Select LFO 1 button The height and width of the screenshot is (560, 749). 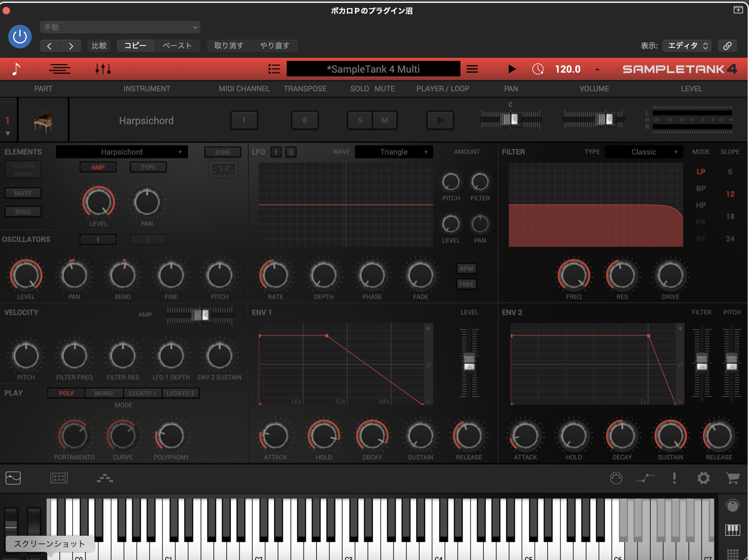[x=276, y=152]
